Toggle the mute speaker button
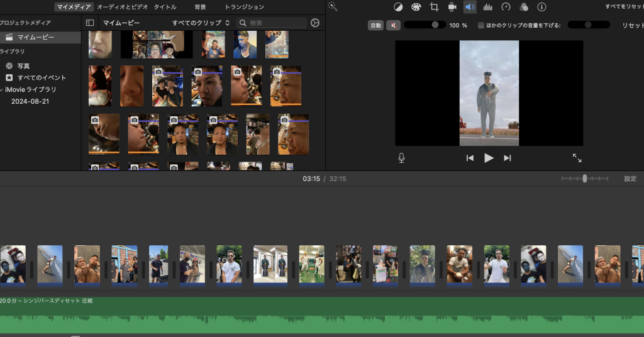Image resolution: width=644 pixels, height=337 pixels. tap(393, 25)
